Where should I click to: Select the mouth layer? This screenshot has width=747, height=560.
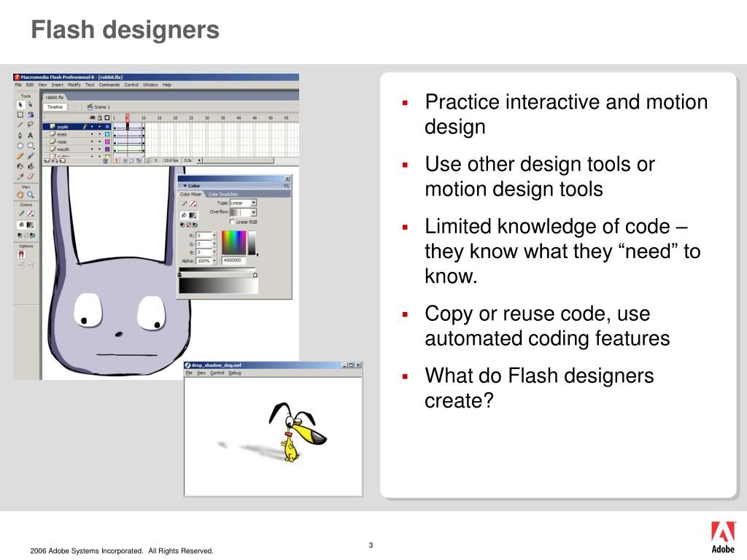63,149
